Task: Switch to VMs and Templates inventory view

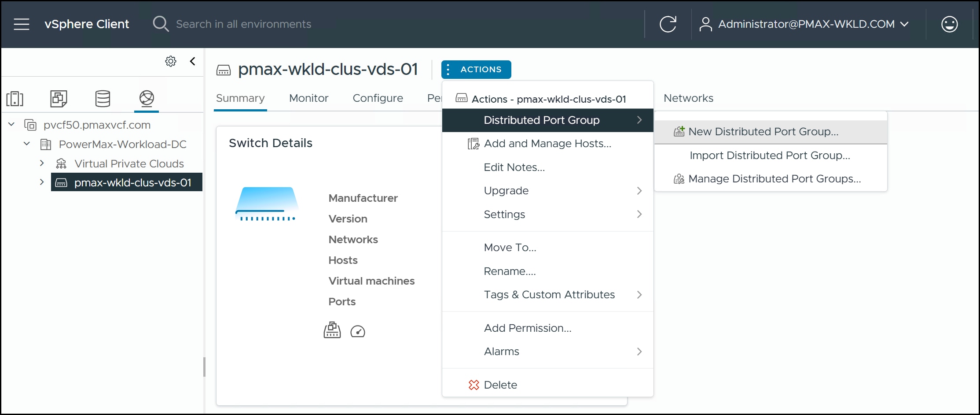Action: click(59, 98)
